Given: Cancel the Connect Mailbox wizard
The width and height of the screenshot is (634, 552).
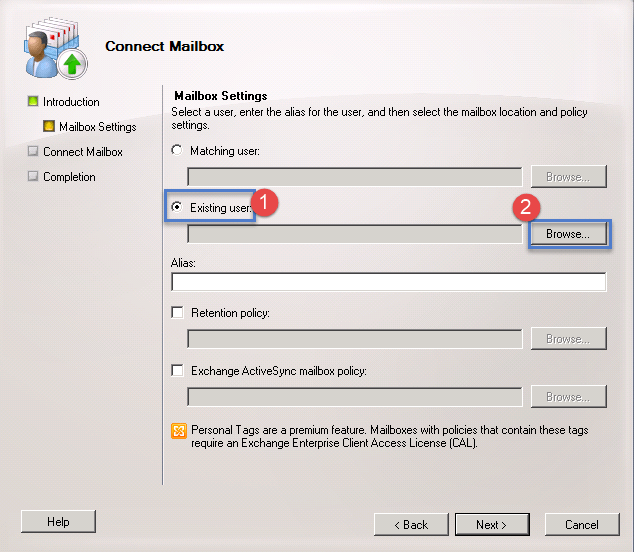Looking at the screenshot, I should [x=582, y=525].
